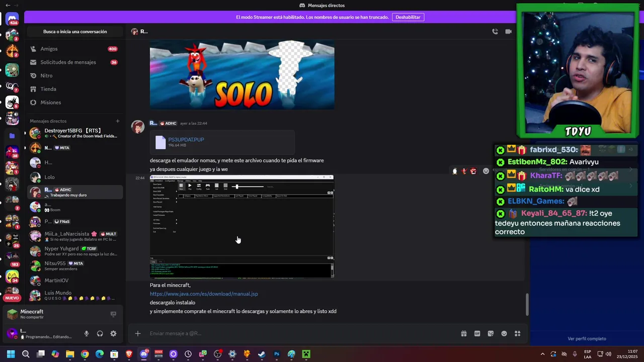Click the 'Busca o inicia una conversación' search box
Viewport: 644px width, 362px height.
point(75,32)
